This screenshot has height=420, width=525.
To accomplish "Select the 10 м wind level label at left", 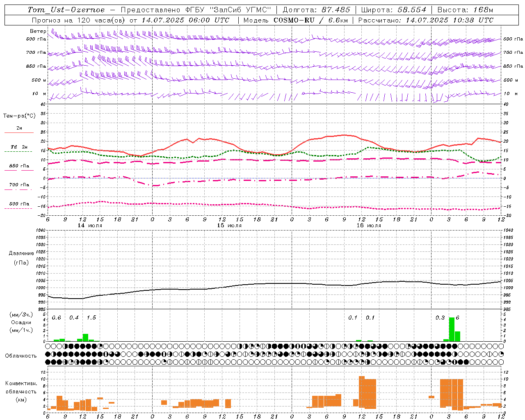I will click(39, 94).
